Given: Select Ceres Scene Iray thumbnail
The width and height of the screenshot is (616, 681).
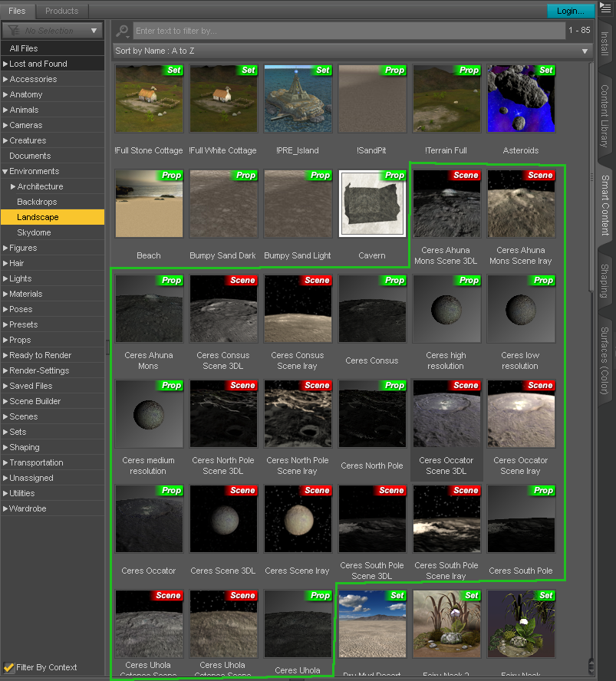Looking at the screenshot, I should pyautogui.click(x=298, y=519).
